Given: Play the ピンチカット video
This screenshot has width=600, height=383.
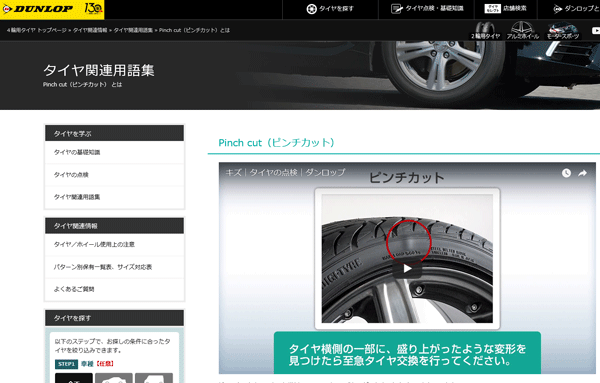Looking at the screenshot, I should [x=407, y=269].
